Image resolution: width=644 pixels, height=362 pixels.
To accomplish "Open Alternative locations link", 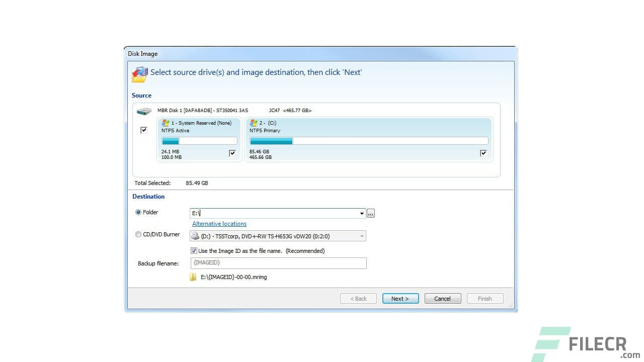I will tap(219, 223).
